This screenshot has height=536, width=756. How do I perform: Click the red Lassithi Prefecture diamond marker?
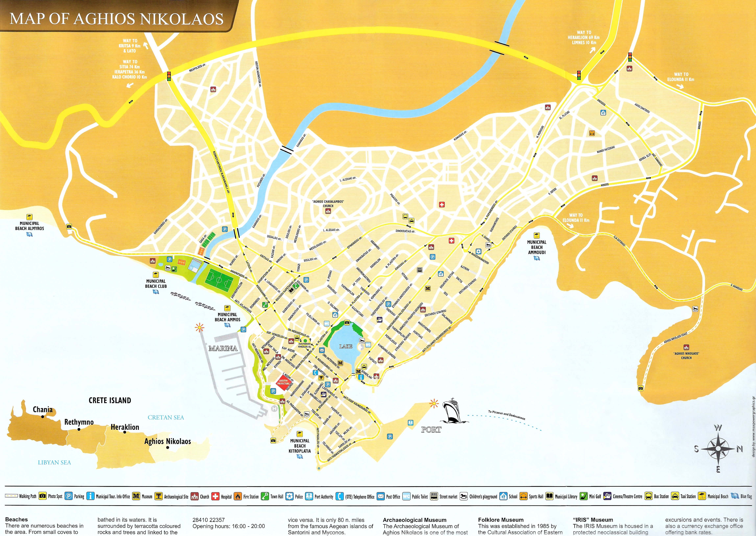[x=283, y=383]
